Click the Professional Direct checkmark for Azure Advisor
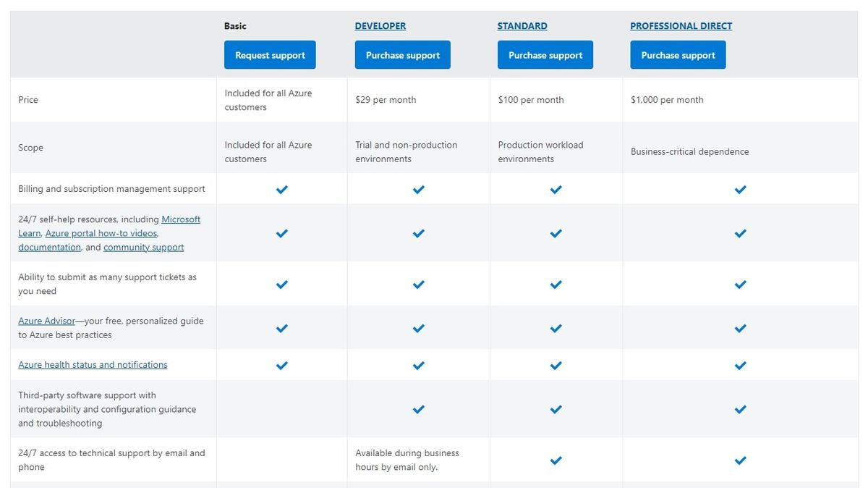Viewport: 868px width, 488px height. pyautogui.click(x=740, y=328)
